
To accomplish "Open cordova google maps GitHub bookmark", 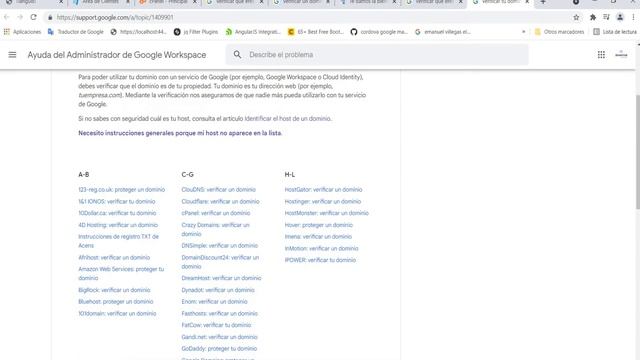I will tap(379, 32).
